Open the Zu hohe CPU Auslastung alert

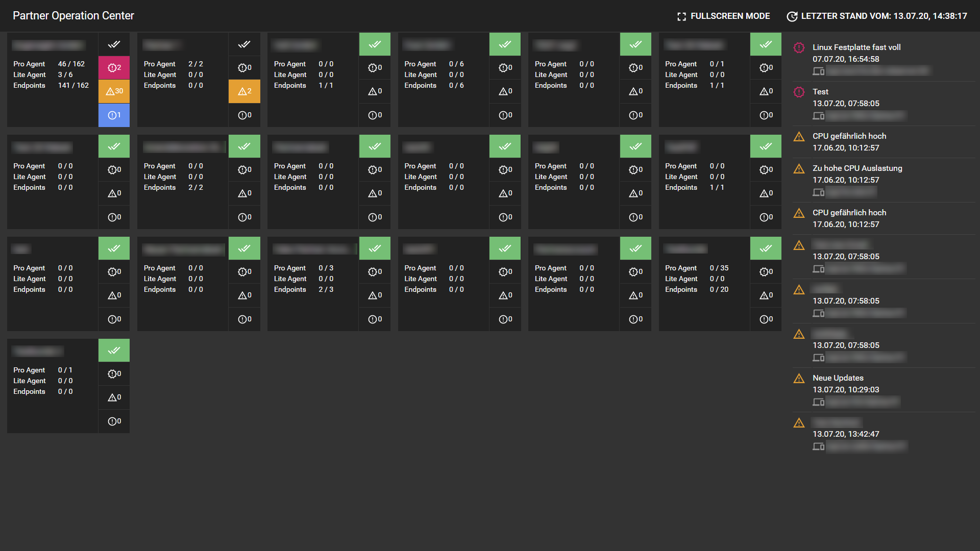[857, 168]
